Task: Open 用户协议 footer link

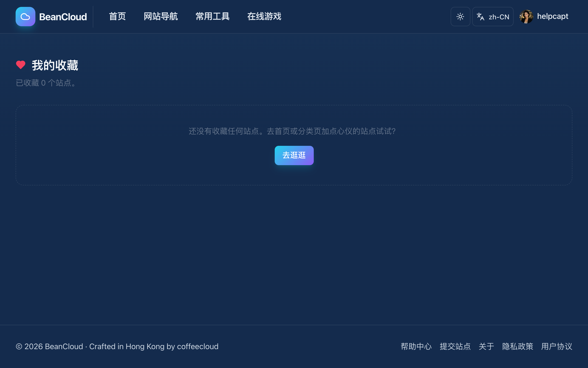Action: [x=556, y=346]
